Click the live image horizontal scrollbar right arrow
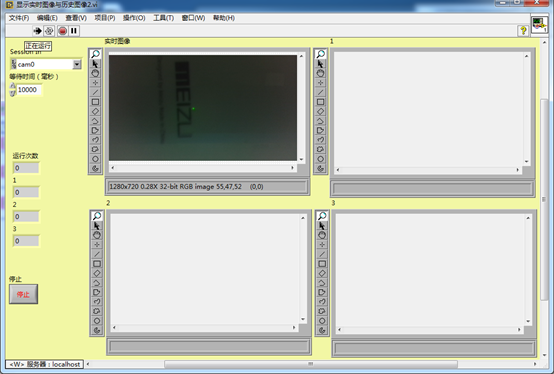 click(x=293, y=168)
